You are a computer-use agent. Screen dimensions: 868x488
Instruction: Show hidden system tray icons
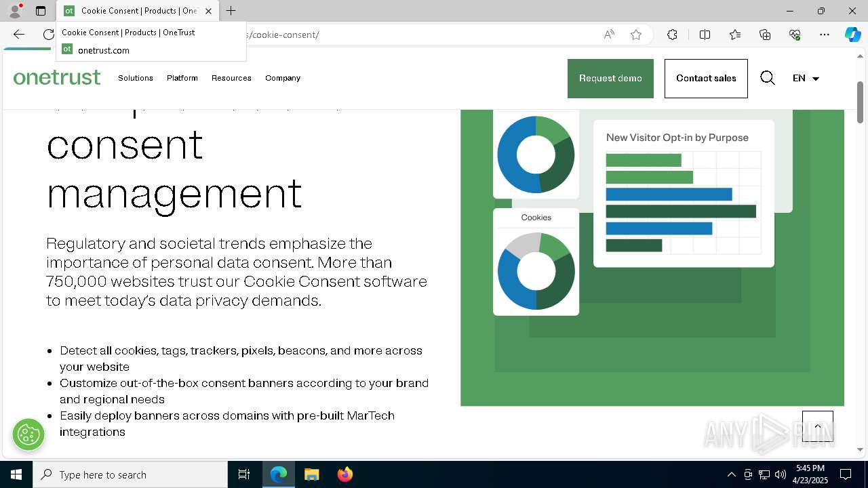731,474
